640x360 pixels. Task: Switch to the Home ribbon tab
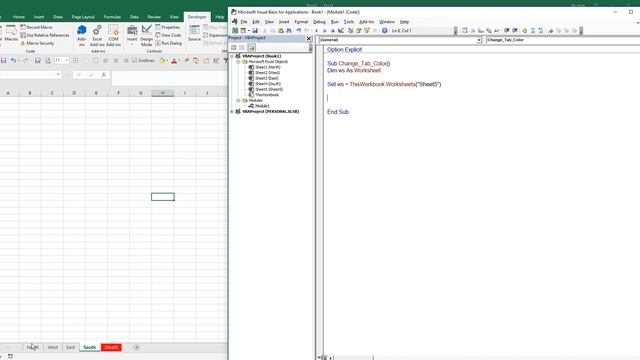pos(19,17)
